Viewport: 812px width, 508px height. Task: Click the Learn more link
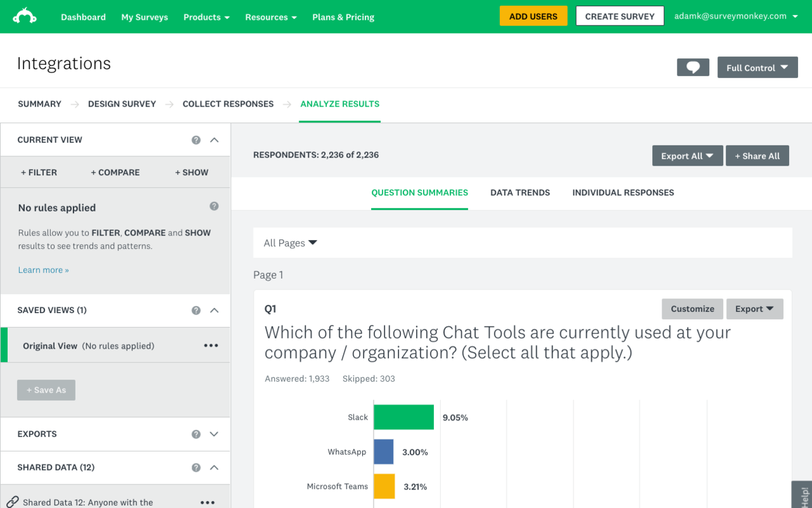click(43, 269)
